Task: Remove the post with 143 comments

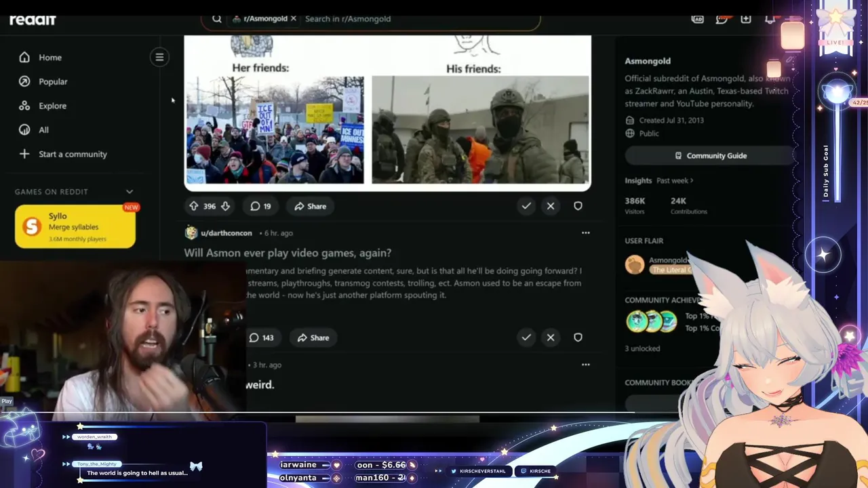Action: click(551, 338)
